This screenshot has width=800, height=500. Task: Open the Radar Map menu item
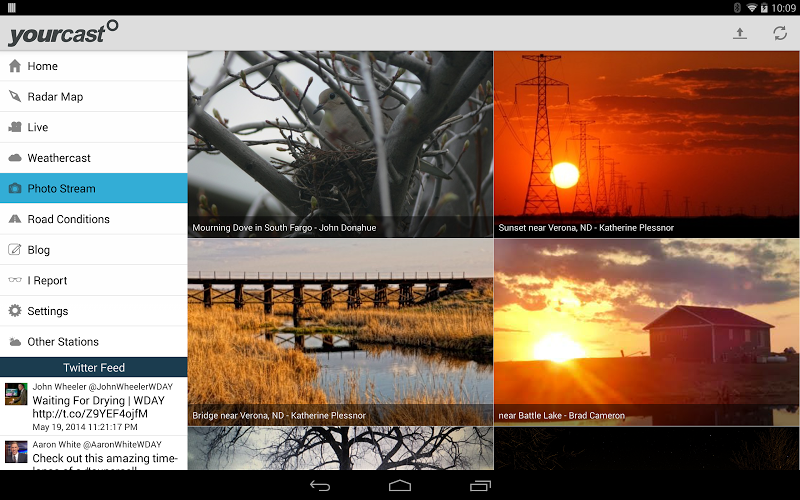94,96
